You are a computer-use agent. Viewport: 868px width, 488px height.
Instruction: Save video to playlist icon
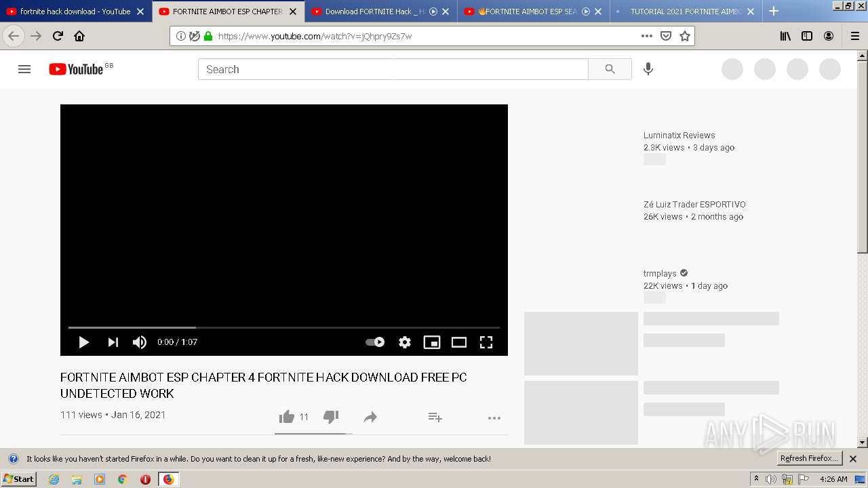click(435, 418)
